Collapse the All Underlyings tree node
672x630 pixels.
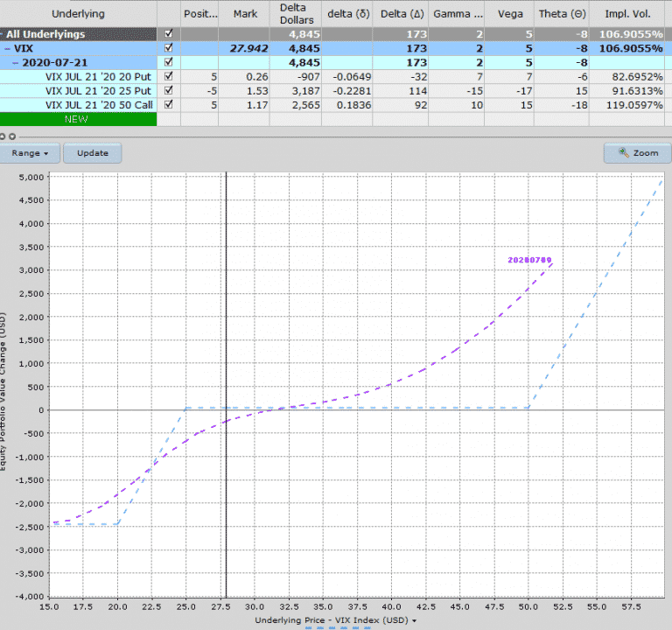(4, 33)
